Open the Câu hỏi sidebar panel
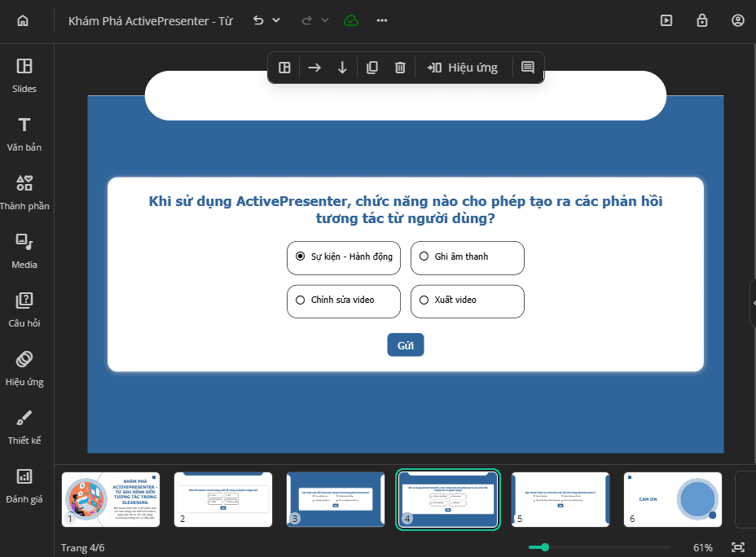This screenshot has width=756, height=557. 24,309
